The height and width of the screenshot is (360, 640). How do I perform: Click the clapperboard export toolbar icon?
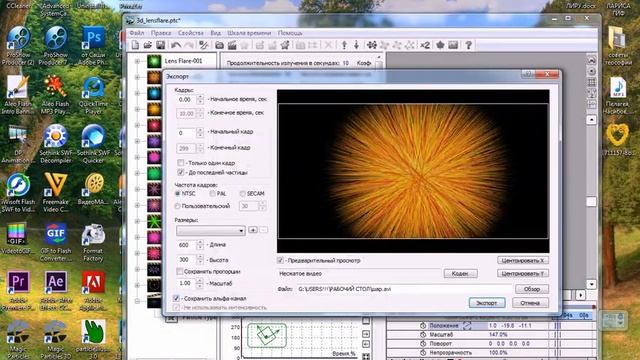[232, 45]
